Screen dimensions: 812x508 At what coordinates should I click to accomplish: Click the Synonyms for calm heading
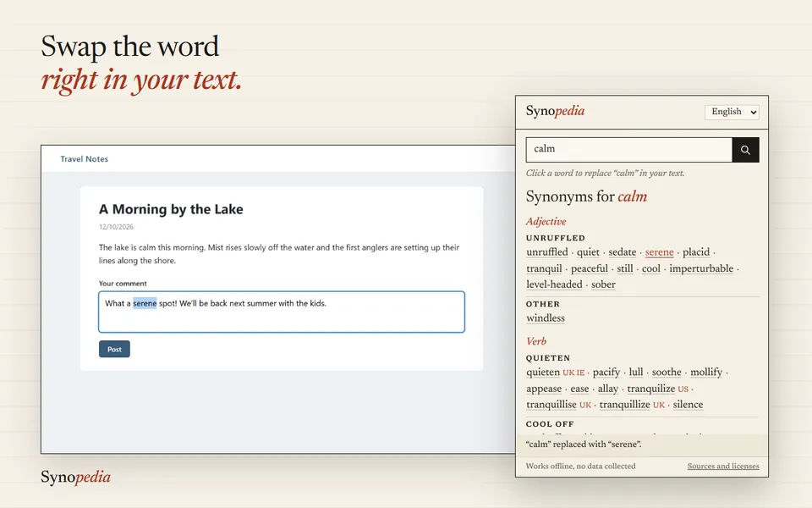tap(586, 196)
